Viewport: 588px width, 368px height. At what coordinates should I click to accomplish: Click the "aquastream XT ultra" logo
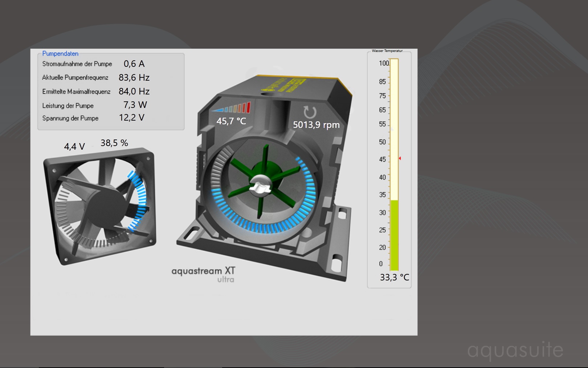tap(204, 274)
